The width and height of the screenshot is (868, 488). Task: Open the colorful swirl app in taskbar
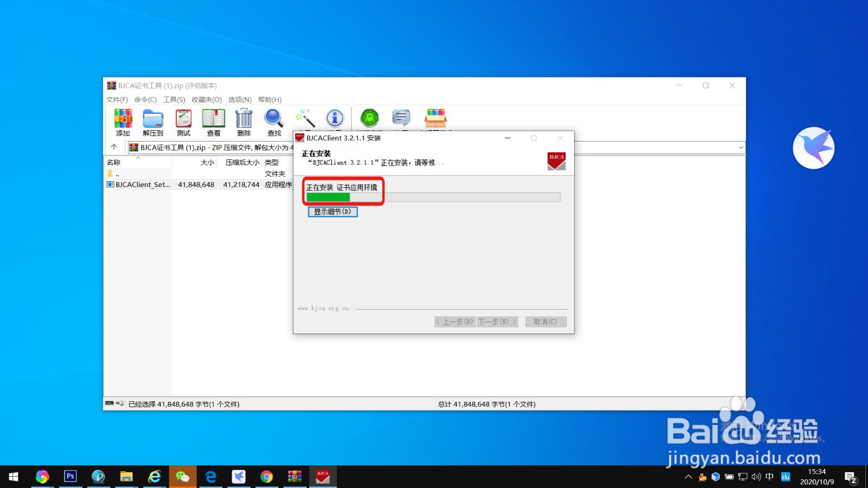pyautogui.click(x=42, y=477)
